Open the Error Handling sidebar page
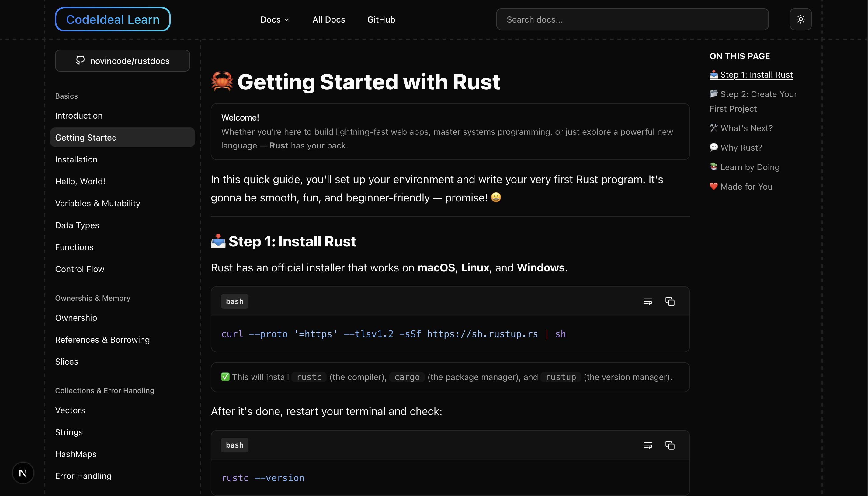 pyautogui.click(x=83, y=476)
